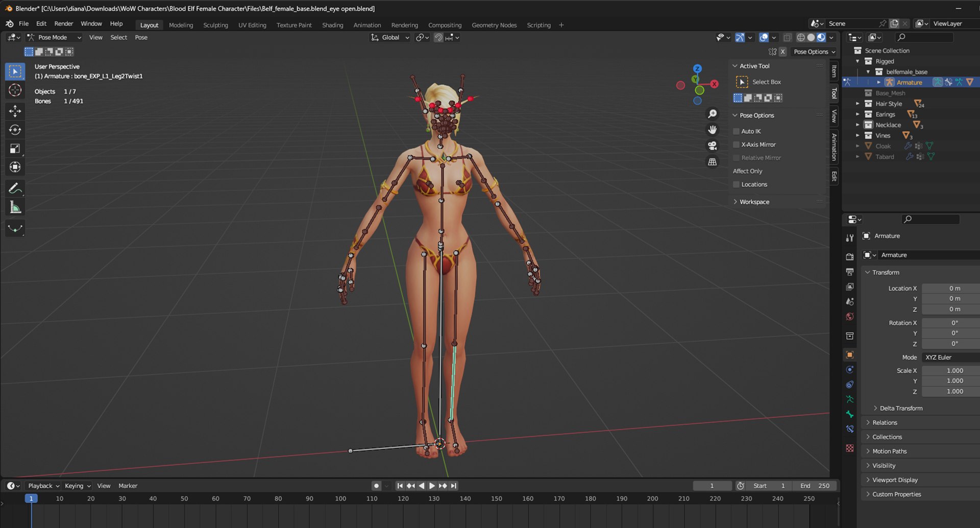Viewport: 980px width, 528px height.
Task: Activate the Scale tool
Action: pos(15,149)
